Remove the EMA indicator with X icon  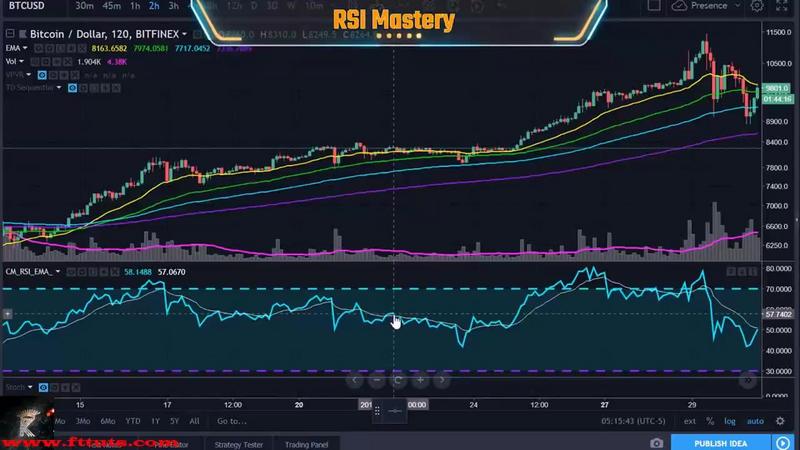point(82,48)
